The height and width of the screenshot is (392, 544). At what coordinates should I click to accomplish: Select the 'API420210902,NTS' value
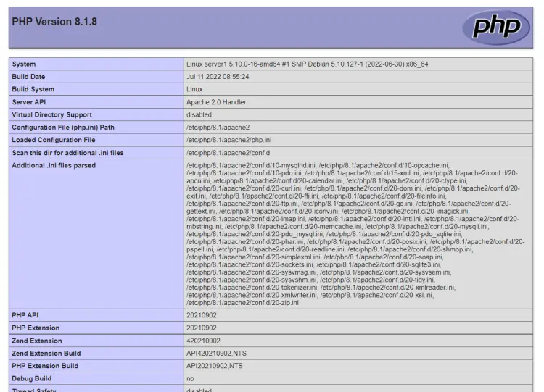(216, 353)
